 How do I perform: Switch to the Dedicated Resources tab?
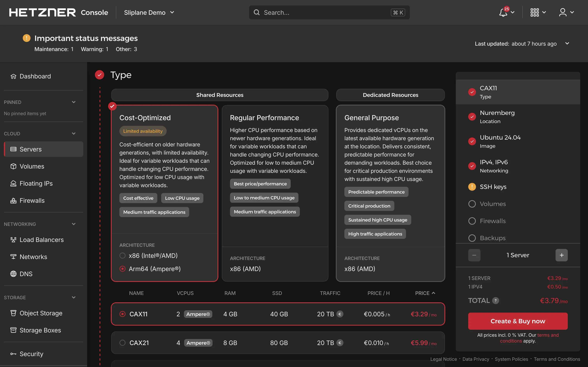click(390, 95)
